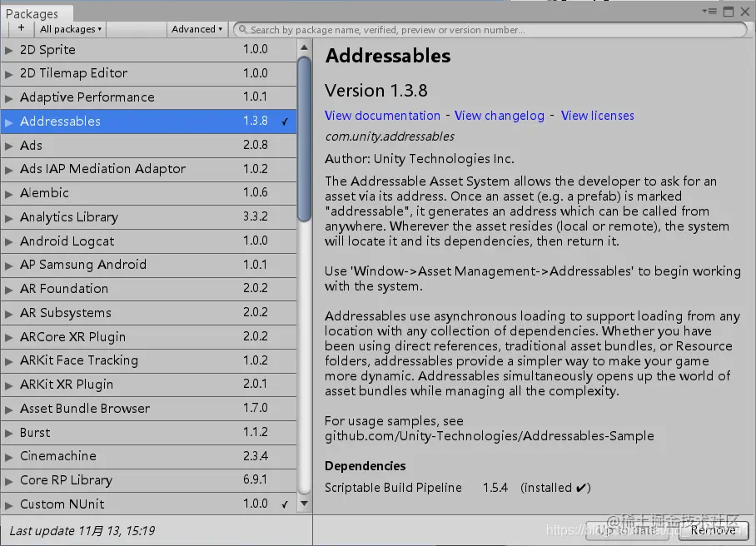Select the 2D Sprite package
This screenshot has width=756, height=546.
tap(148, 50)
